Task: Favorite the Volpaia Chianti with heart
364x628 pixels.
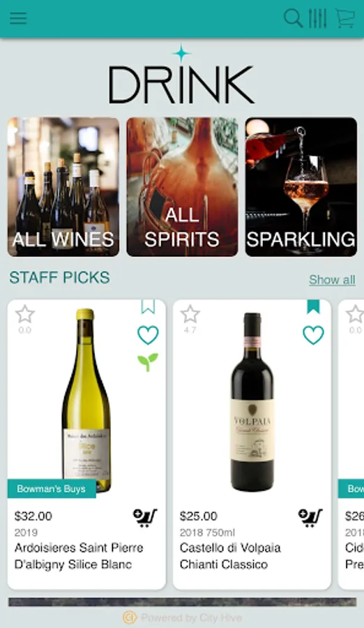Action: [313, 335]
